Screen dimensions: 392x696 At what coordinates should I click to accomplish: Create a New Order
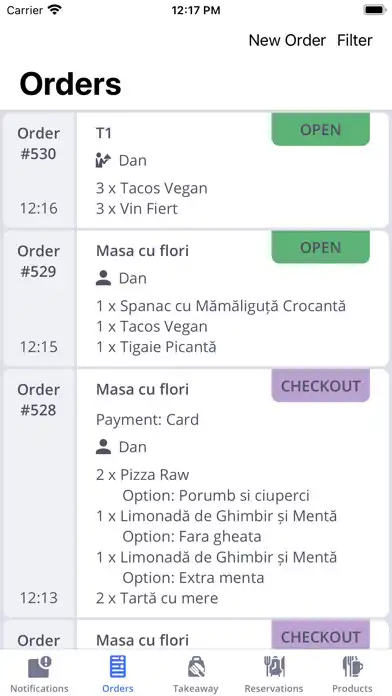coord(287,40)
